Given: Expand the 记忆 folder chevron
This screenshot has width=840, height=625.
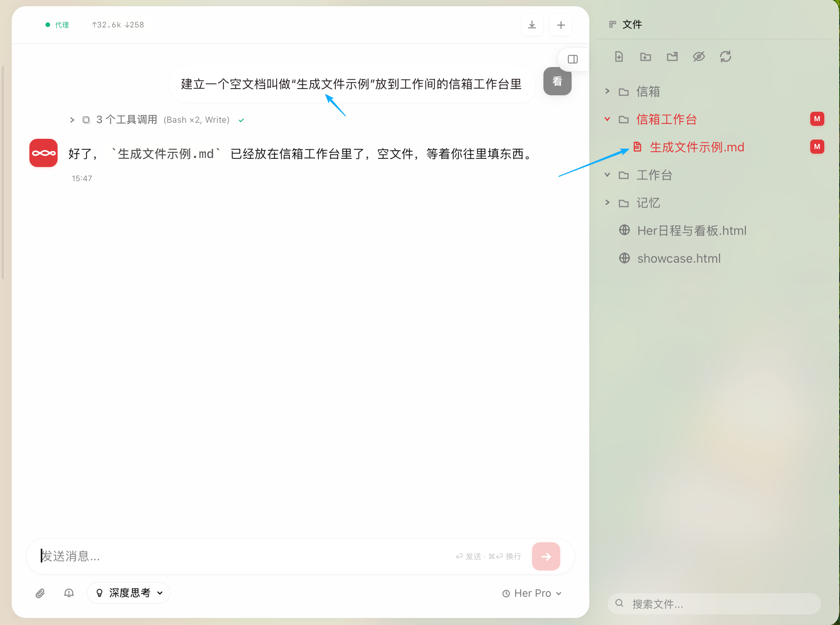Looking at the screenshot, I should pyautogui.click(x=607, y=202).
